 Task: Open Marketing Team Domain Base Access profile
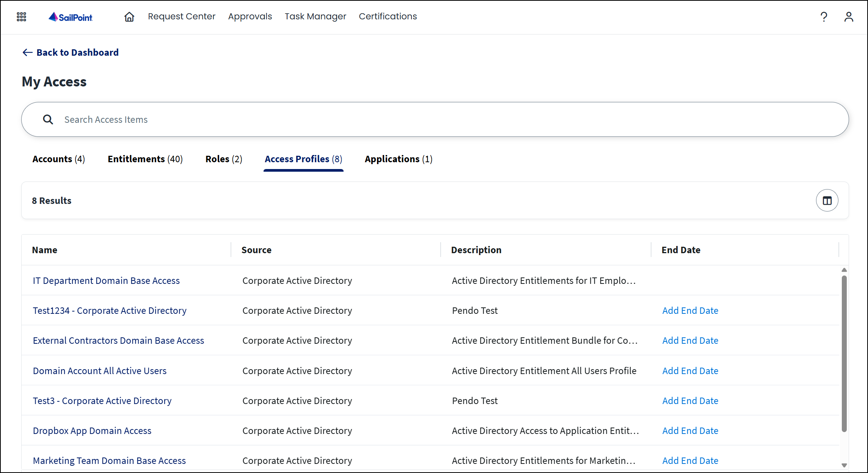pos(109,460)
